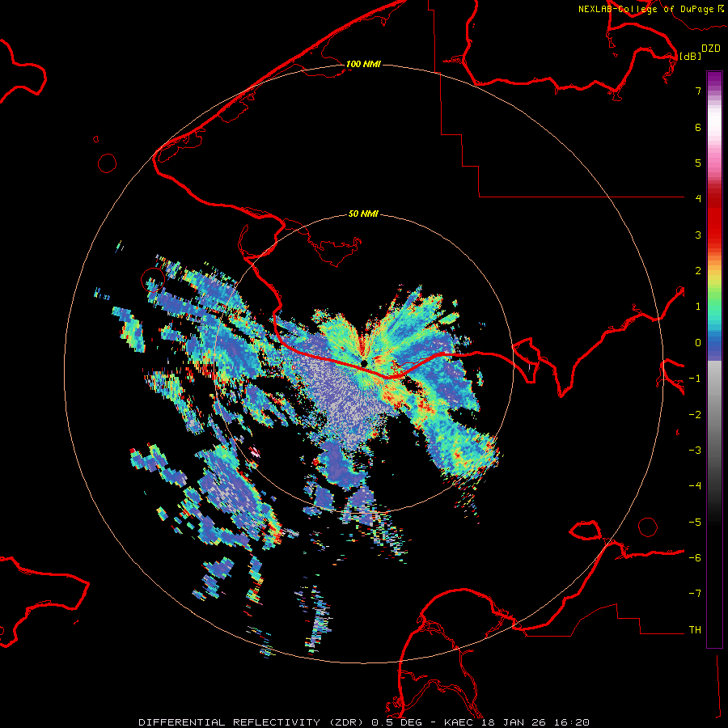Click the 6 value on color scale
Viewport: 728px width, 728px height.
tap(698, 127)
